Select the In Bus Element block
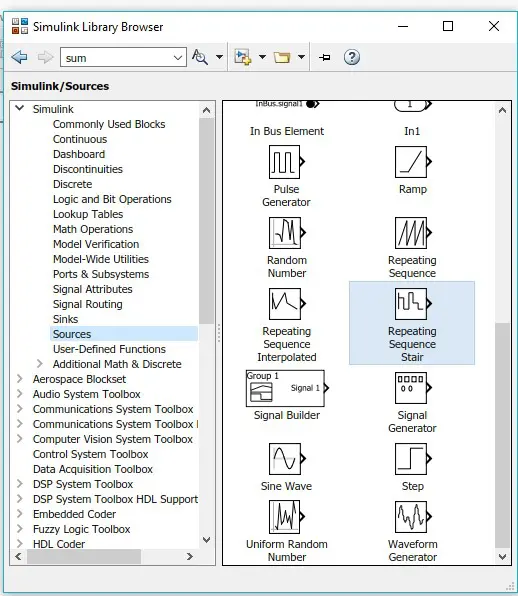The image size is (518, 596). point(287,119)
